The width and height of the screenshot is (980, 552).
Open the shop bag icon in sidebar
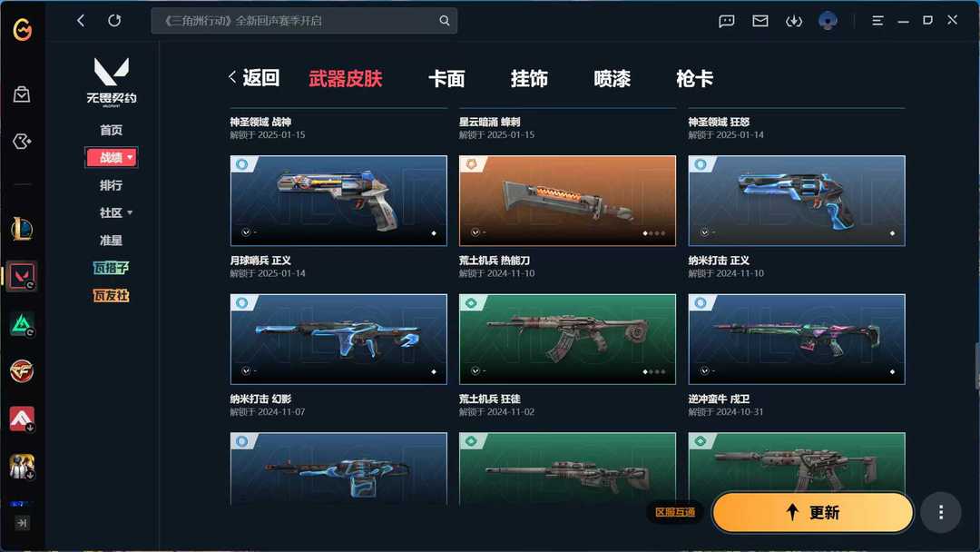click(22, 94)
